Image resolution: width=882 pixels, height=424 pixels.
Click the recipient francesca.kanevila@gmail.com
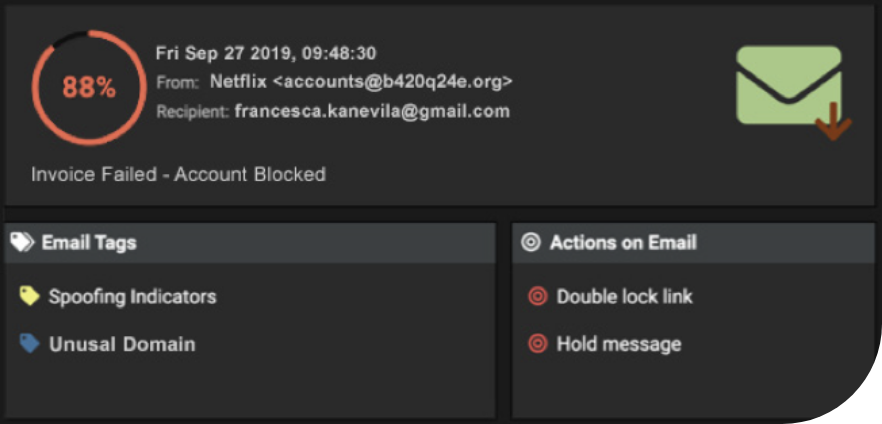(x=372, y=111)
